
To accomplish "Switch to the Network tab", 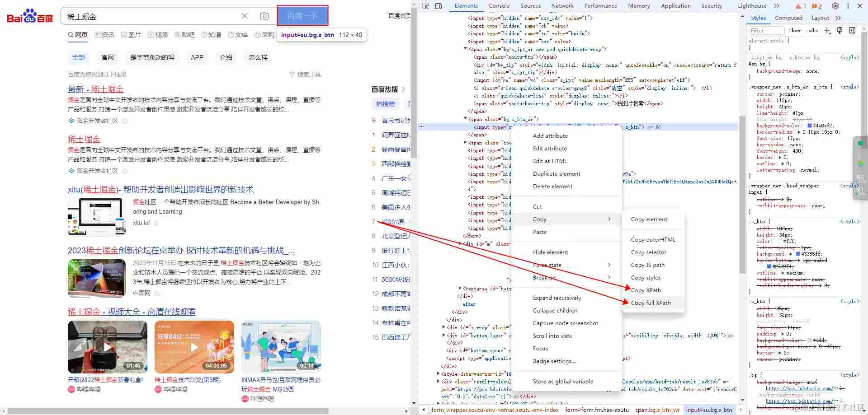I will click(562, 6).
